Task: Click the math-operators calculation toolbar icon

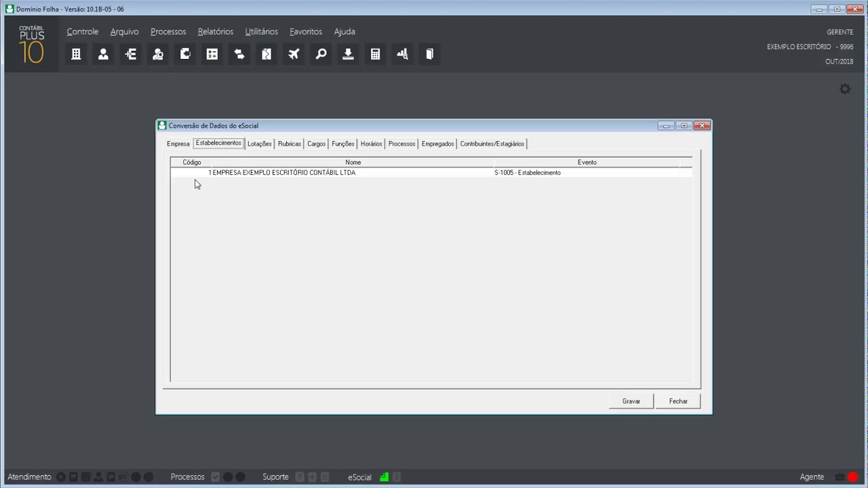Action: tap(212, 54)
